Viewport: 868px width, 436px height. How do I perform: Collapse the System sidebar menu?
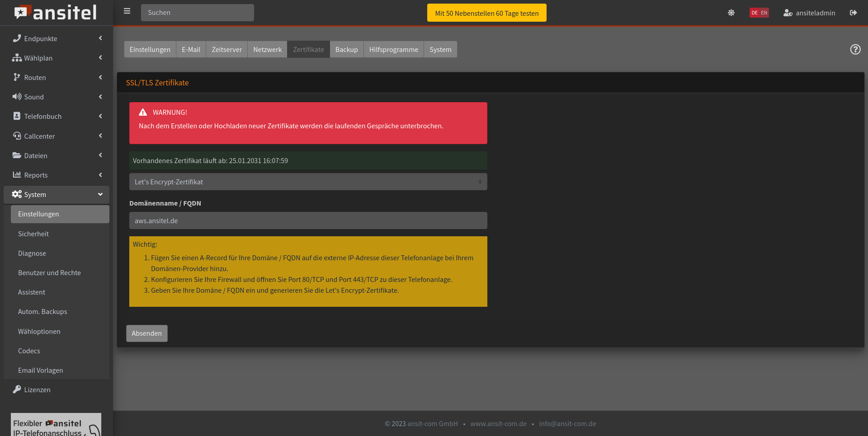pyautogui.click(x=57, y=194)
